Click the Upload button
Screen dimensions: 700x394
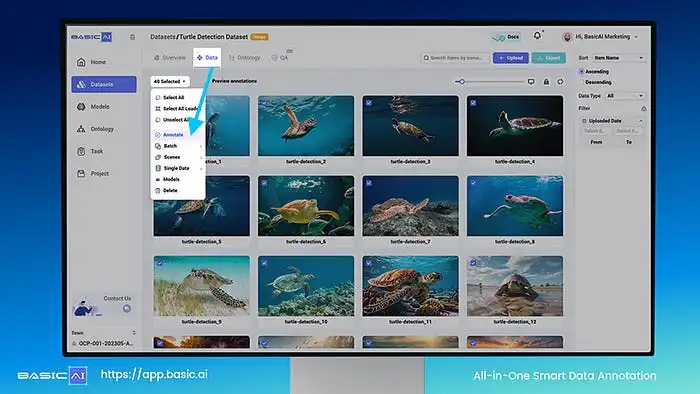[x=511, y=58]
